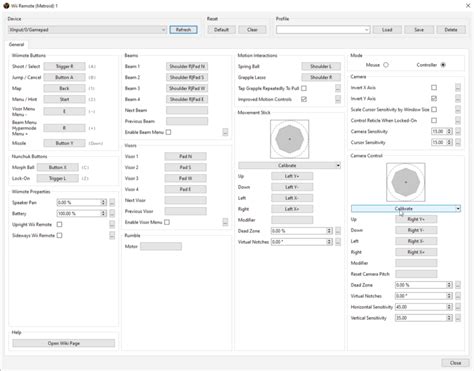The image size is (474, 371).
Task: Click the Visor 3 Pad W mapping
Action: click(x=185, y=178)
